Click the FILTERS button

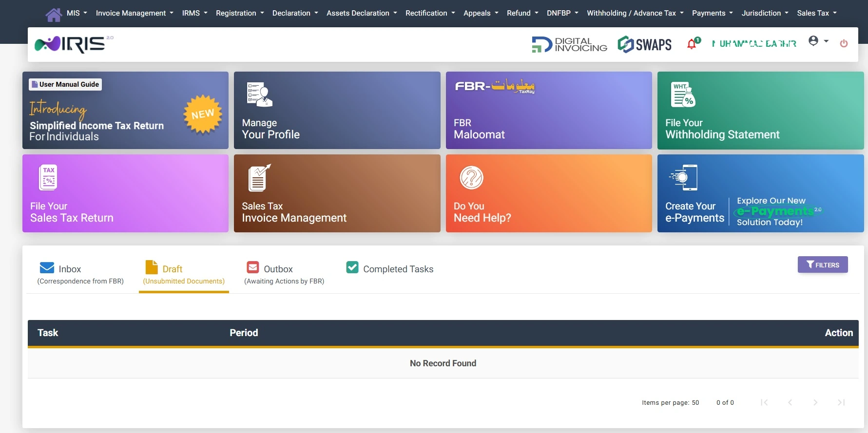pyautogui.click(x=823, y=264)
